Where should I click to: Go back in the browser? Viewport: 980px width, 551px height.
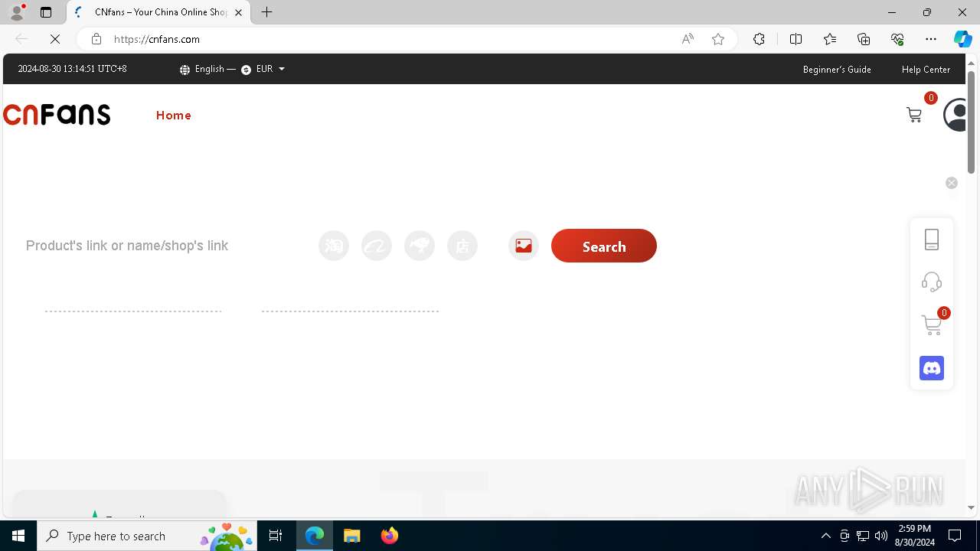point(21,39)
